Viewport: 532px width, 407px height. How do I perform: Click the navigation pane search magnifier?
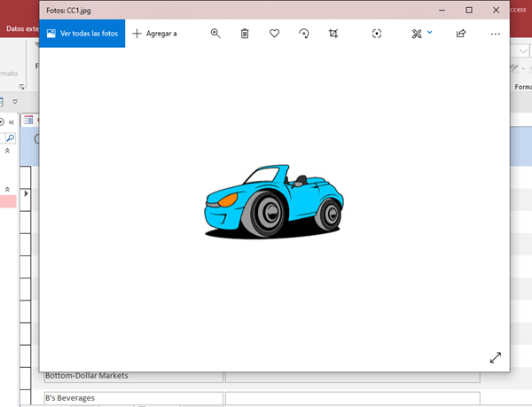pyautogui.click(x=11, y=138)
